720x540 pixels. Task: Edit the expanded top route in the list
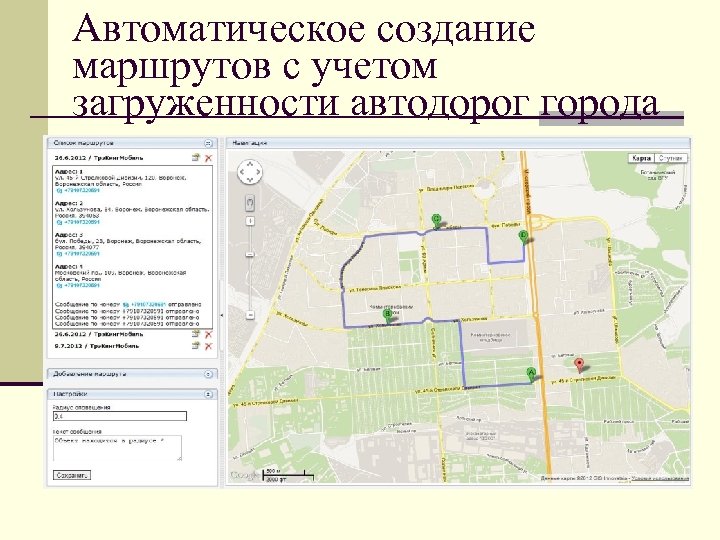[x=196, y=158]
